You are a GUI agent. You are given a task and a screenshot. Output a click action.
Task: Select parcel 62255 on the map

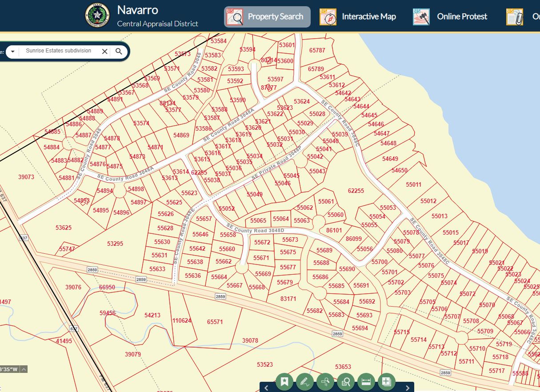(x=356, y=191)
